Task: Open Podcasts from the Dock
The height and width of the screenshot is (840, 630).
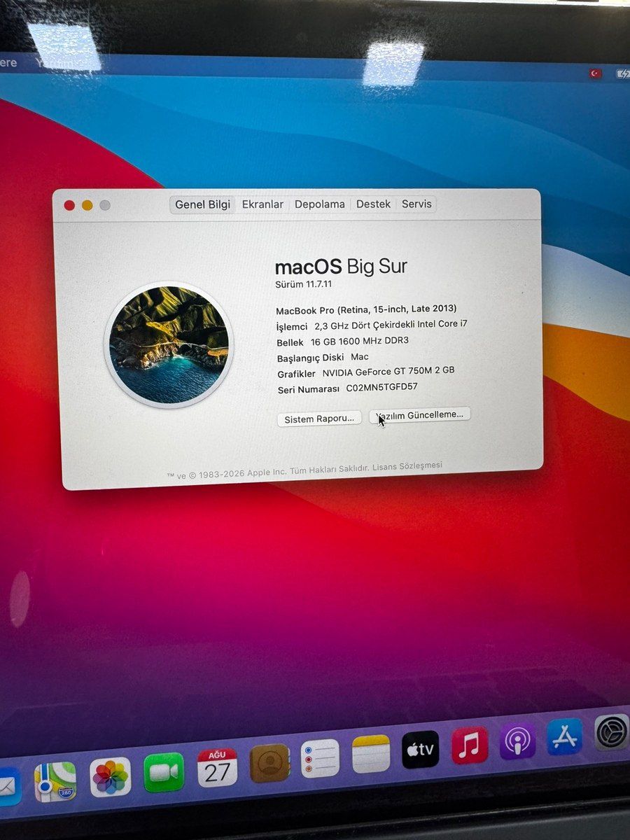Action: 517,741
